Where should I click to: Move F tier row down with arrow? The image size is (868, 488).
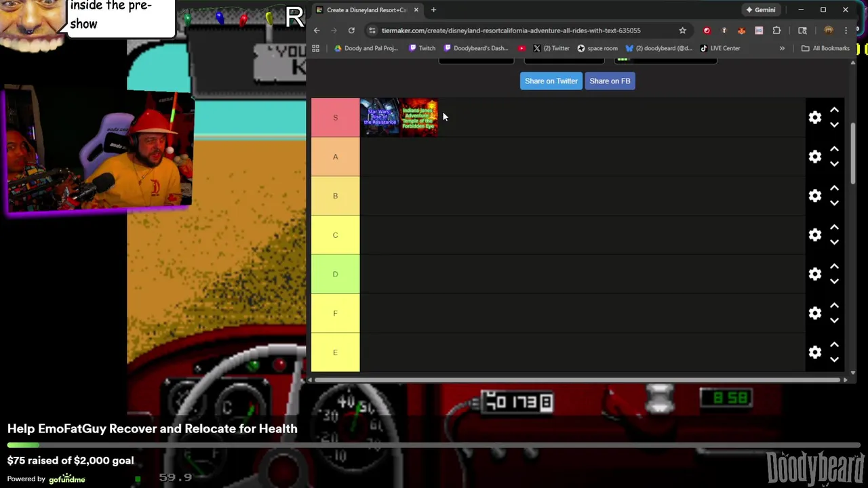pyautogui.click(x=835, y=321)
